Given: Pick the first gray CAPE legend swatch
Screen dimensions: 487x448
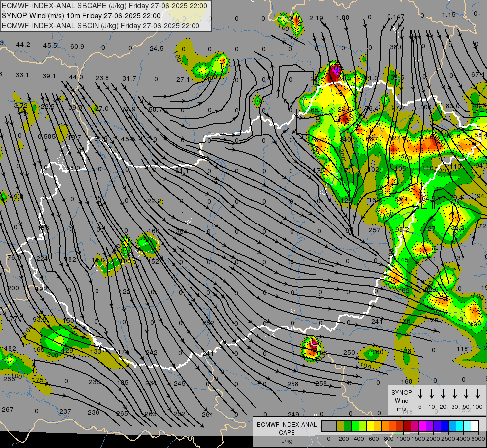Looking at the screenshot, I should tap(325, 426).
